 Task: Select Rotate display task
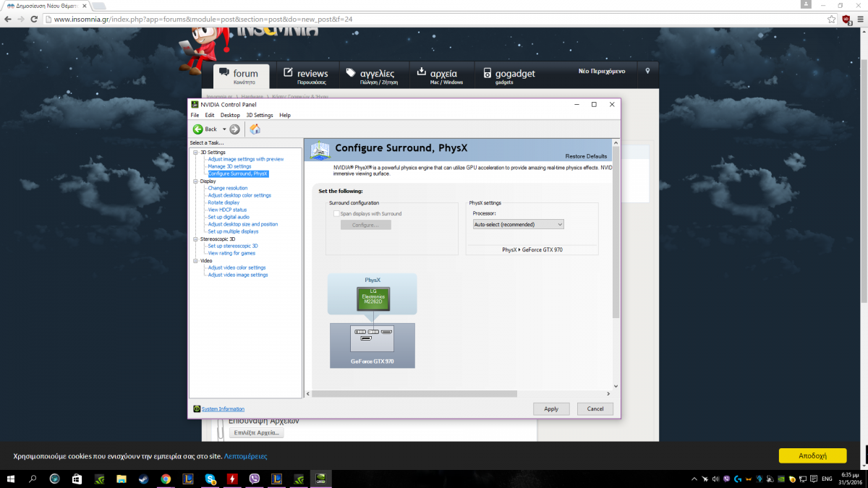tap(224, 202)
